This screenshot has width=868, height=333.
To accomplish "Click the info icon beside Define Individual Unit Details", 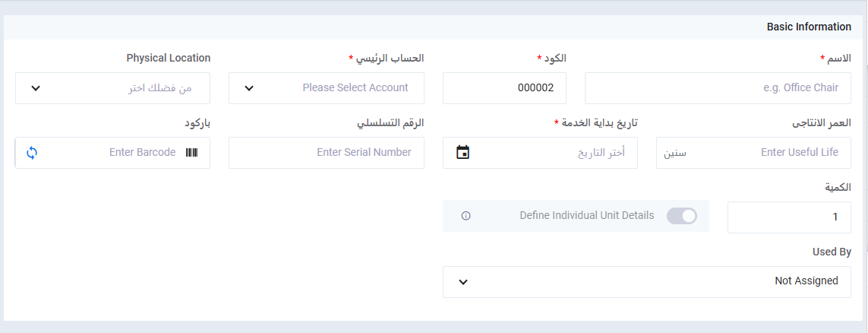I will tap(466, 216).
